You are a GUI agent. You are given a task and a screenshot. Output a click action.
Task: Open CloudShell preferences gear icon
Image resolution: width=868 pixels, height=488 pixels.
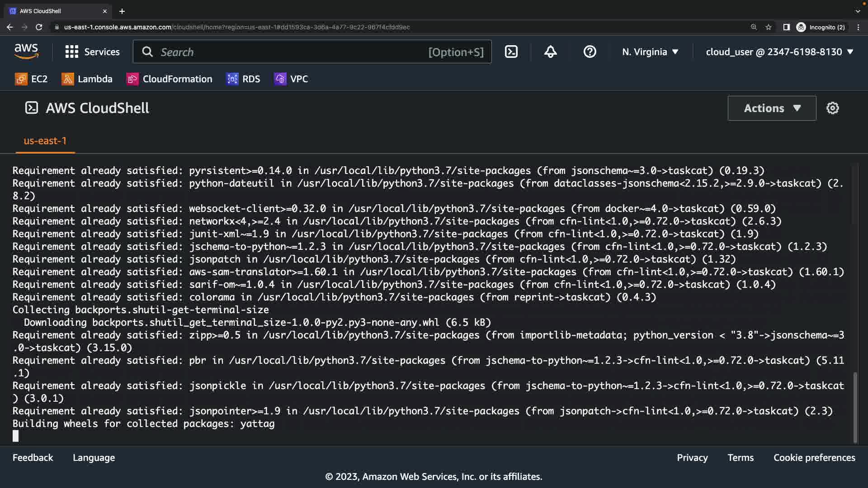click(832, 108)
